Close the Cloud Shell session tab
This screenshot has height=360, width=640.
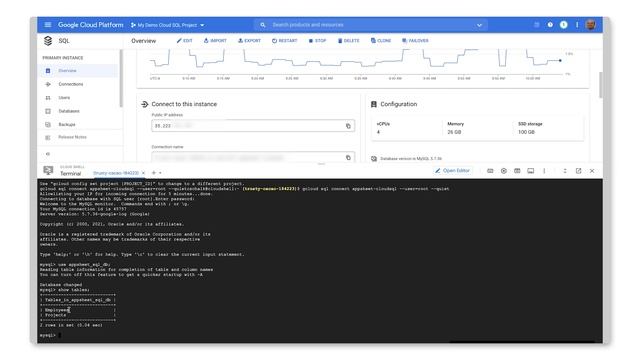[143, 173]
